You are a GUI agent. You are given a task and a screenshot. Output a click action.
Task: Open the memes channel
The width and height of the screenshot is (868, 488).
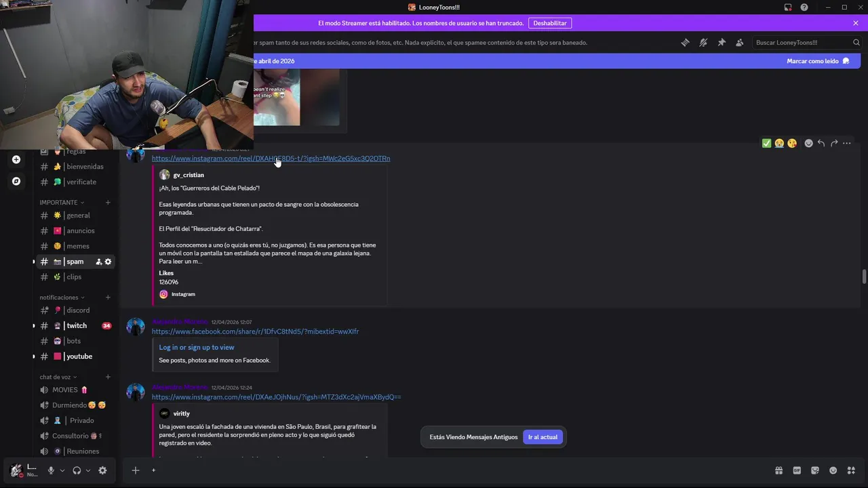(x=75, y=246)
